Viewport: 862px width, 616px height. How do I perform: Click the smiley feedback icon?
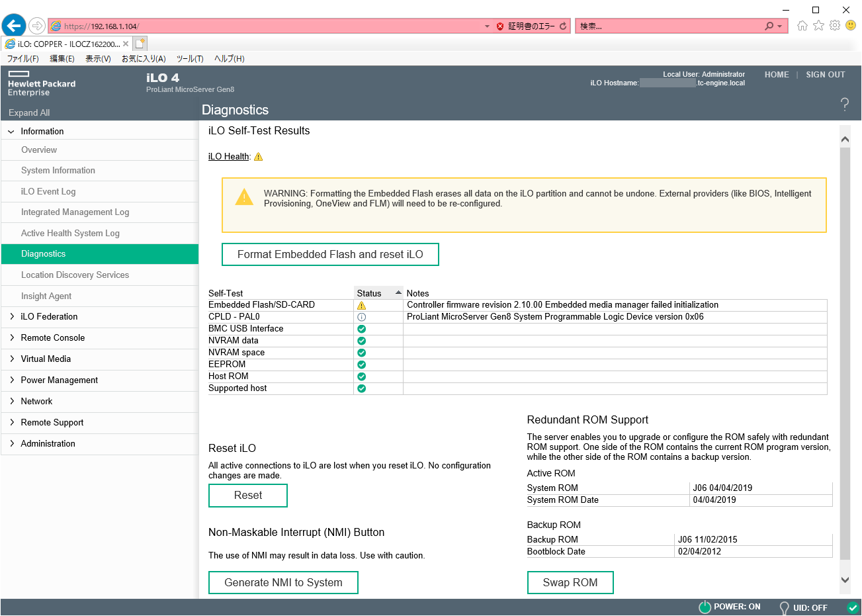click(x=851, y=25)
